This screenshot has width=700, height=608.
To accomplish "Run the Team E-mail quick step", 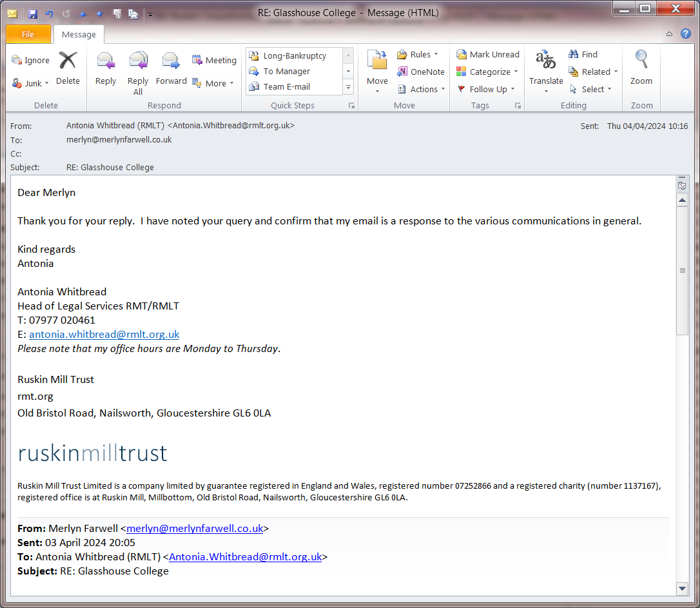I will click(x=295, y=86).
